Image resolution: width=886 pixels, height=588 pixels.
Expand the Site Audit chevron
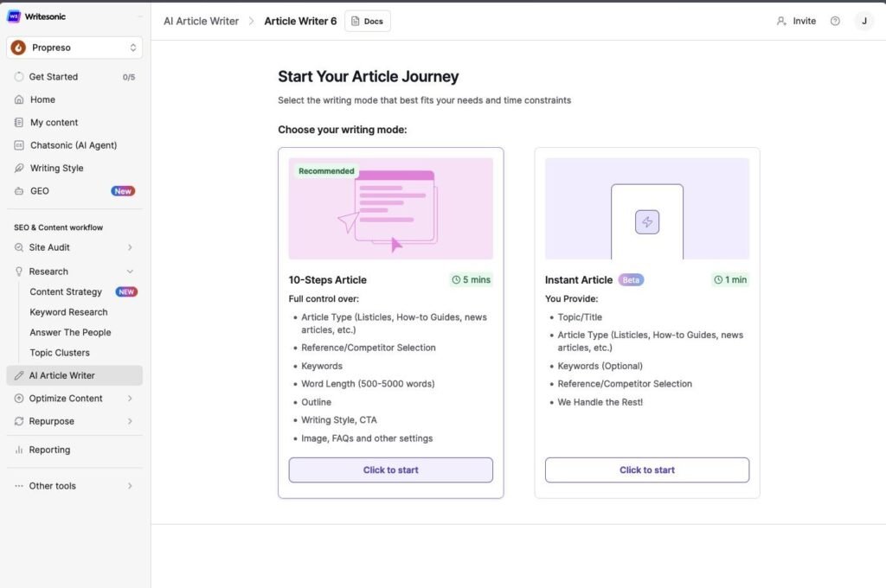(x=130, y=247)
